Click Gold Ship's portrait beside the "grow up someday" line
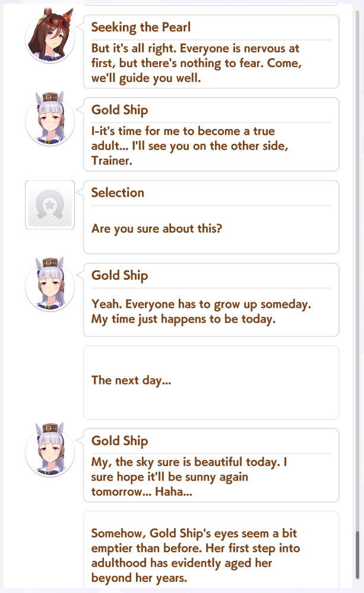 (x=50, y=288)
